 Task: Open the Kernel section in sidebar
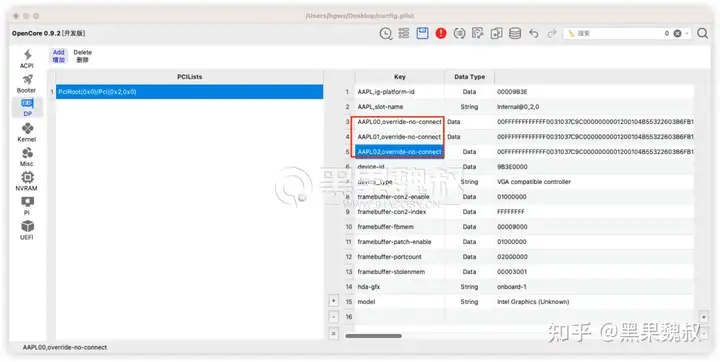pos(27,132)
